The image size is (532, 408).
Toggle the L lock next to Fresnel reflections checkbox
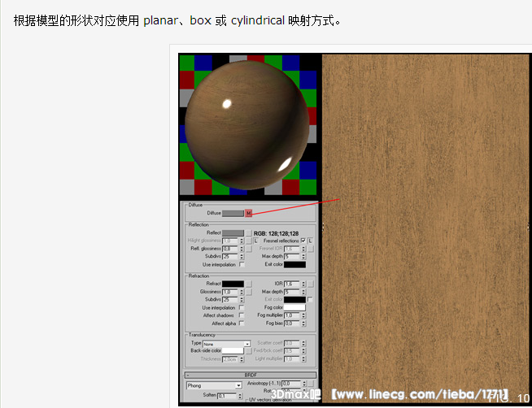click(x=310, y=241)
